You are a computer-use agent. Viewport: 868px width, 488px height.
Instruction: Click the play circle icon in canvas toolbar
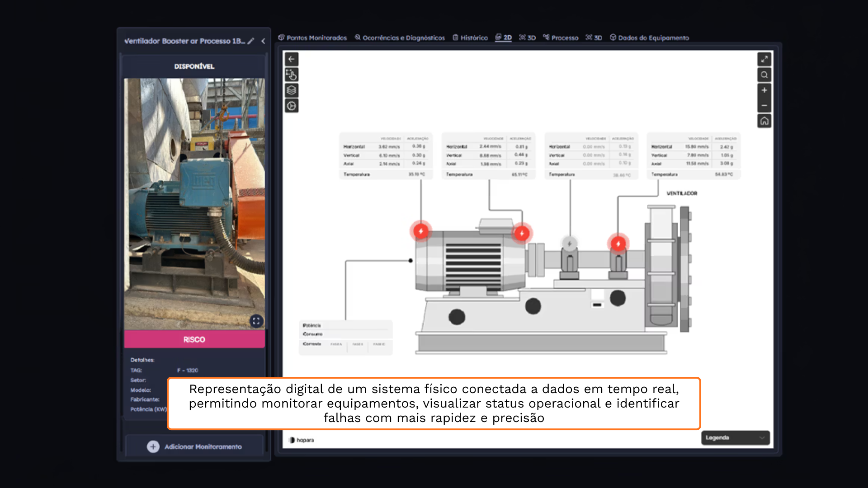click(292, 106)
